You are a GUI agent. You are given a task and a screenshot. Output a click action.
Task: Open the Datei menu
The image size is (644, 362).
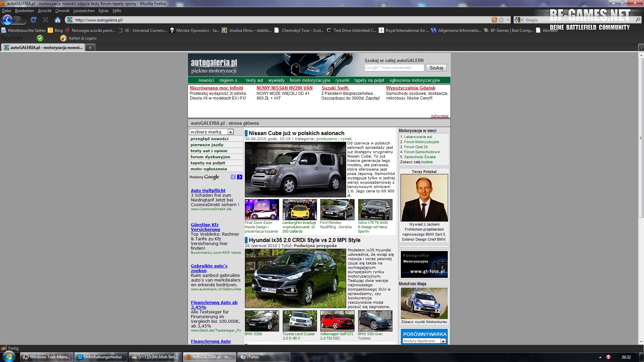tap(6, 11)
